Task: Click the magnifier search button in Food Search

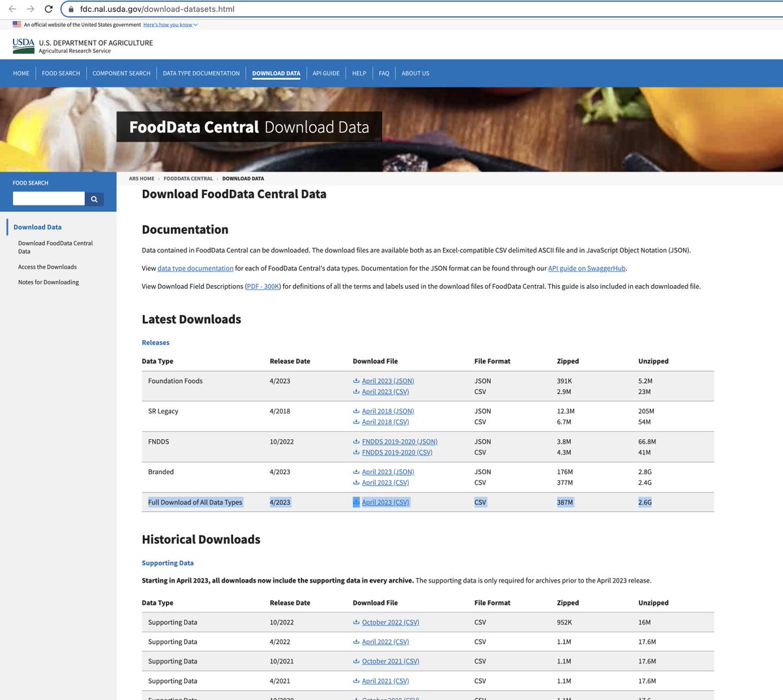Action: [94, 199]
